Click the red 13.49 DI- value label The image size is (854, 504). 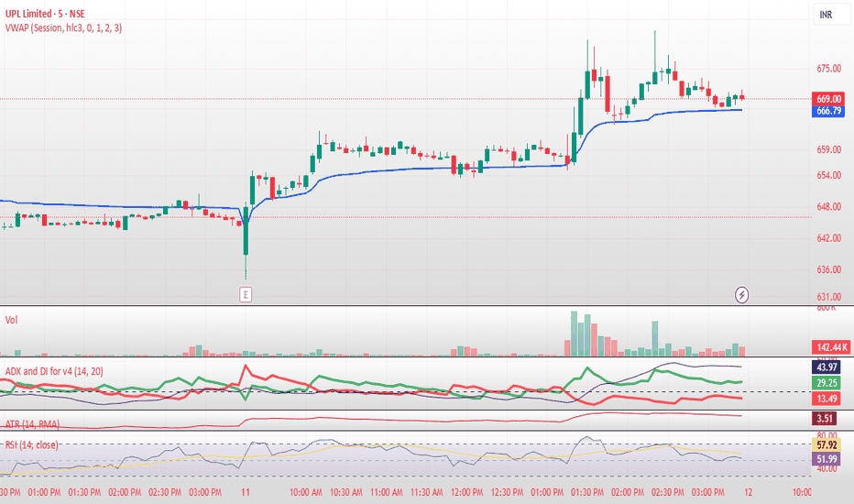click(x=827, y=399)
